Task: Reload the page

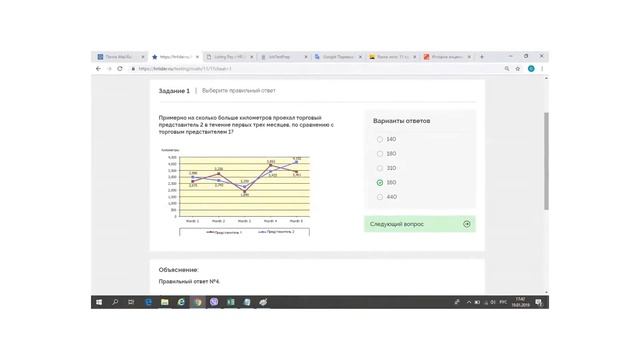Action: 120,69
